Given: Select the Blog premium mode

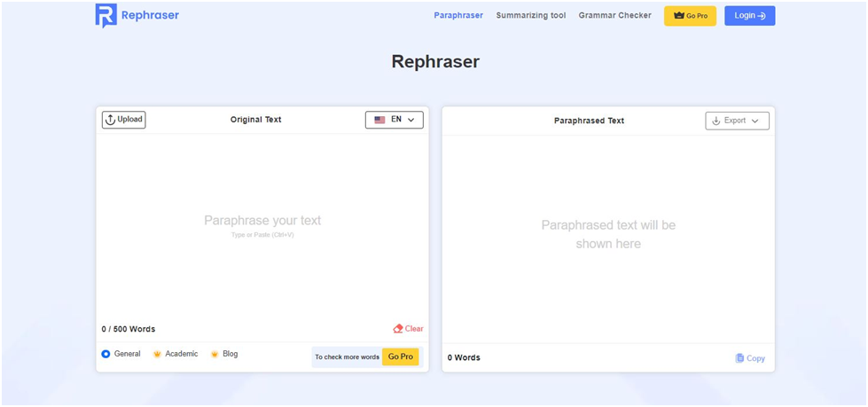Looking at the screenshot, I should point(224,354).
